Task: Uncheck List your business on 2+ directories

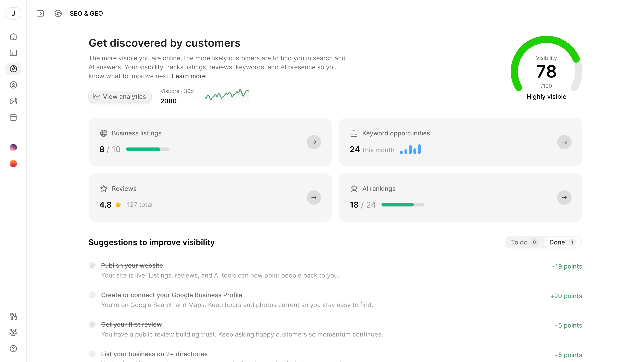Action: (92, 354)
